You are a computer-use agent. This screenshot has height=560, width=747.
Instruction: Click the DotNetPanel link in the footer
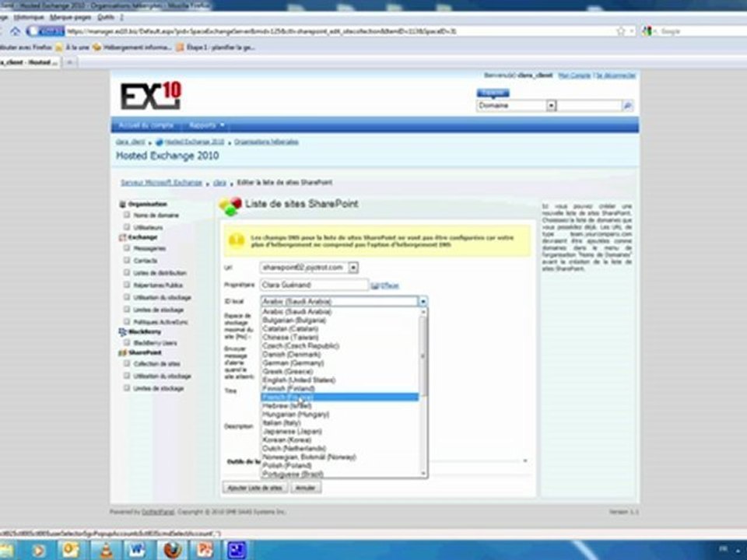click(158, 512)
